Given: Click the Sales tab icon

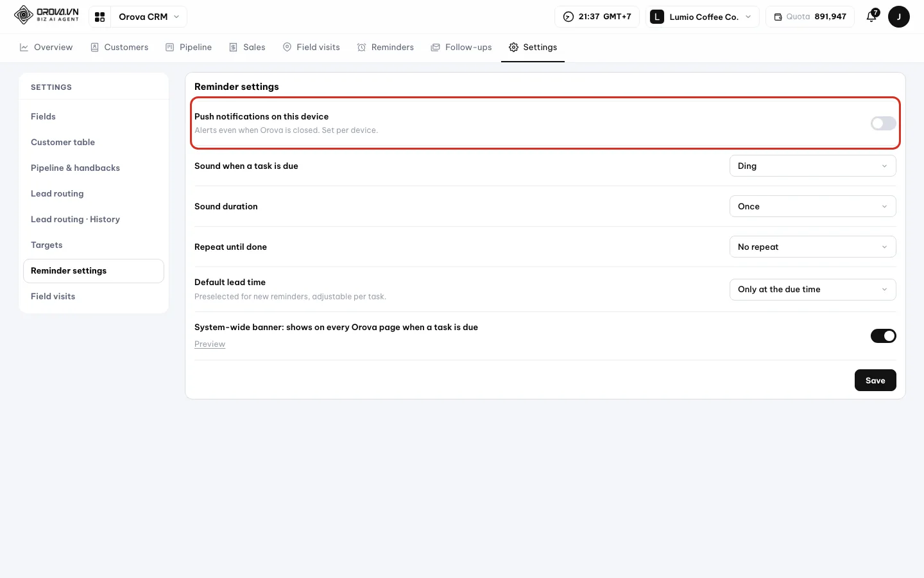Looking at the screenshot, I should coord(233,47).
